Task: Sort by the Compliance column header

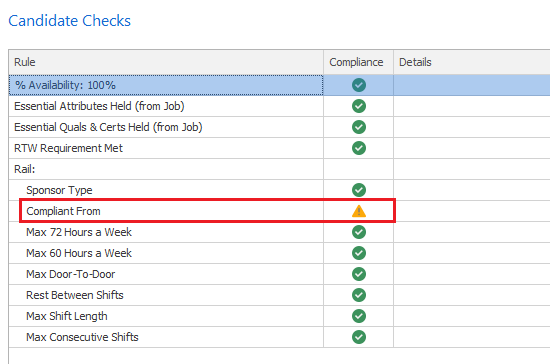Action: coord(358,62)
